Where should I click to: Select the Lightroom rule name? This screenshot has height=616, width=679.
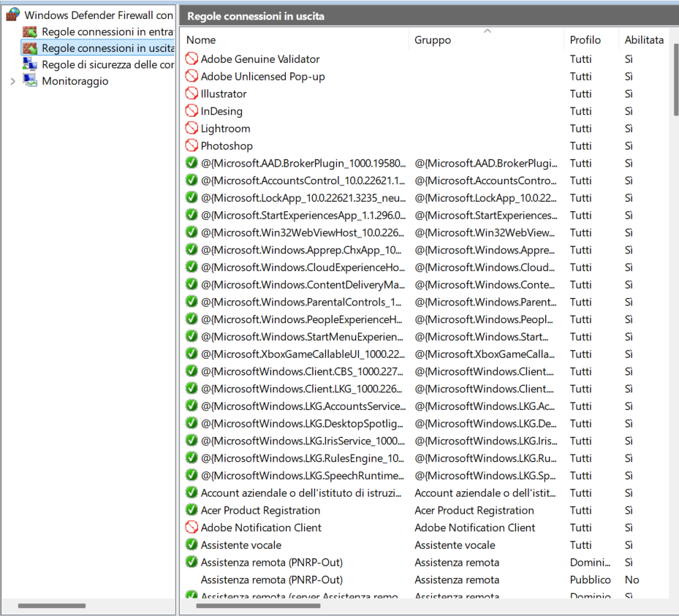point(225,128)
